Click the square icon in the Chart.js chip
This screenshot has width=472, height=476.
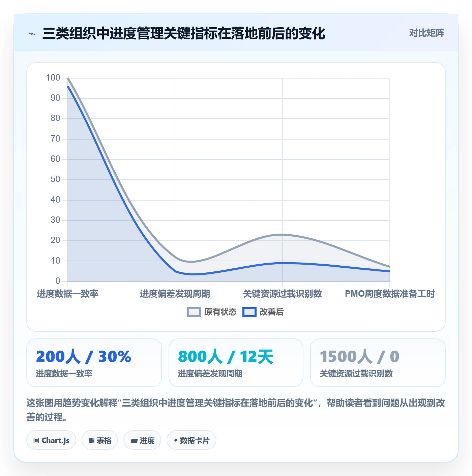[36, 441]
